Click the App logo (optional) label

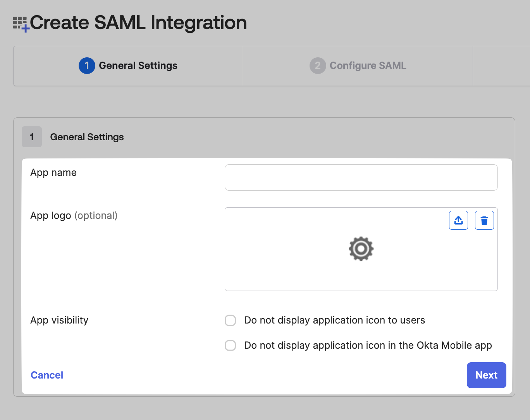pyautogui.click(x=74, y=216)
